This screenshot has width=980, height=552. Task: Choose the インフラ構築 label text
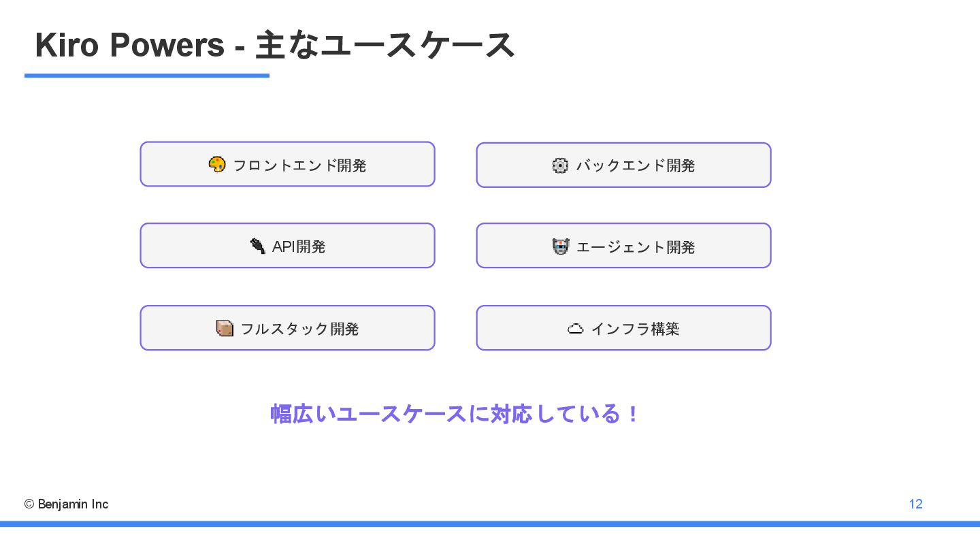pyautogui.click(x=635, y=329)
